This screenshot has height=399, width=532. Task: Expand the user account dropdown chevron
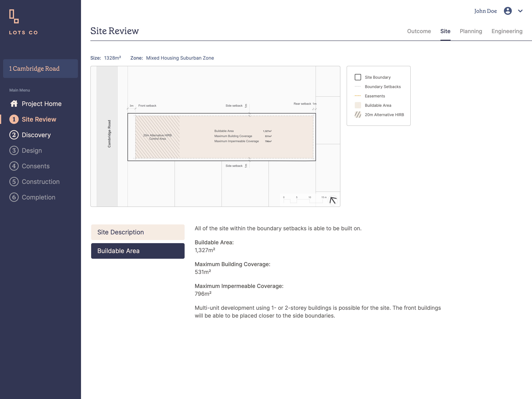(x=520, y=11)
